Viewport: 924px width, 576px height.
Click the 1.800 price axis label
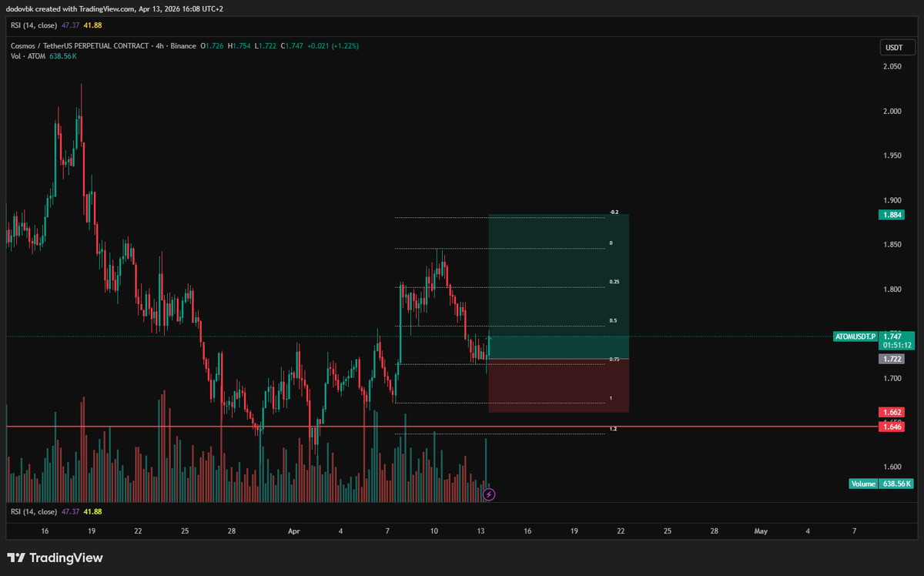892,290
